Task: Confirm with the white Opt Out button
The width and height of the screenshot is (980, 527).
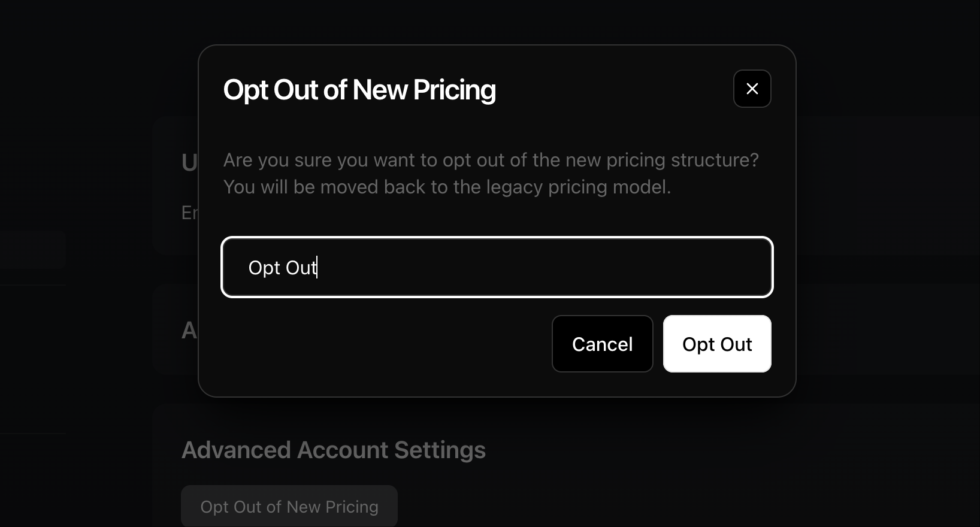Action: pyautogui.click(x=717, y=344)
